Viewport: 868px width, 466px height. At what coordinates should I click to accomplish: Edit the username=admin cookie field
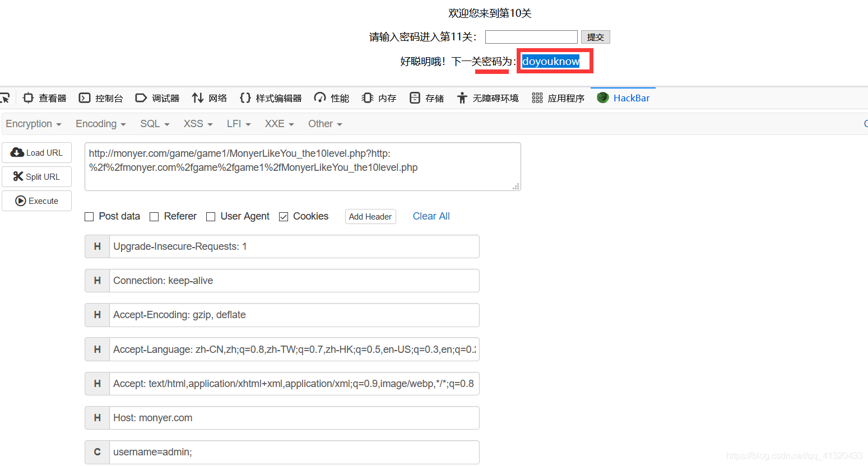pos(294,452)
